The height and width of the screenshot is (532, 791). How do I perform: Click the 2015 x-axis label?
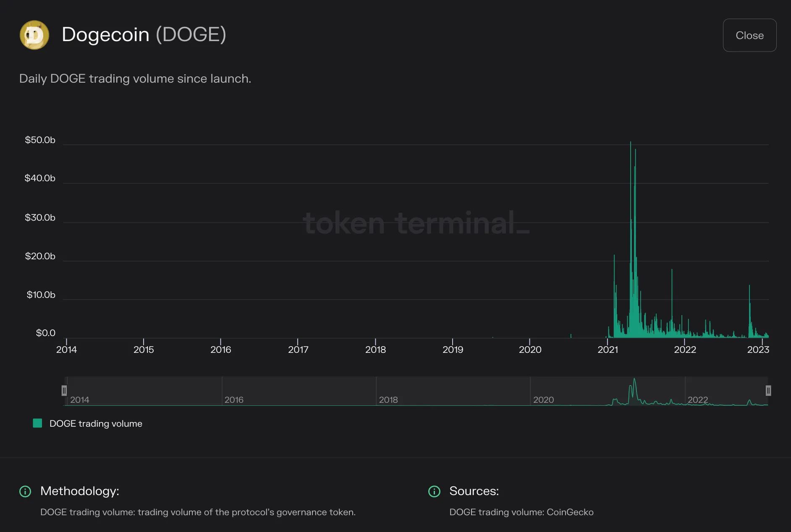point(144,349)
